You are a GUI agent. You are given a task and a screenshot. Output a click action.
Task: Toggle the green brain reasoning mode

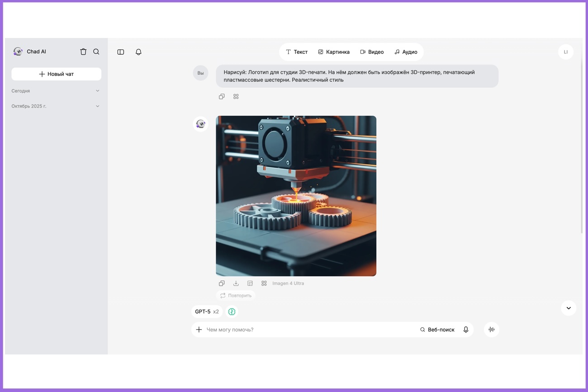point(232,312)
